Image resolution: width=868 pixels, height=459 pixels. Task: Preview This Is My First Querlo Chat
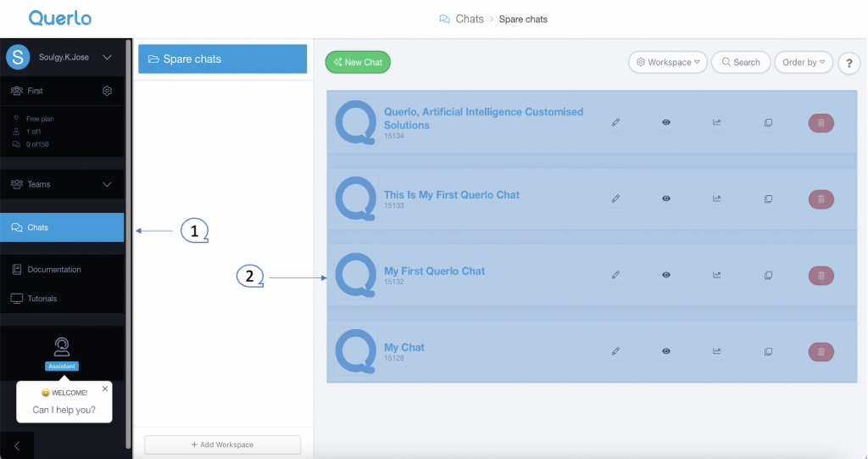click(666, 199)
